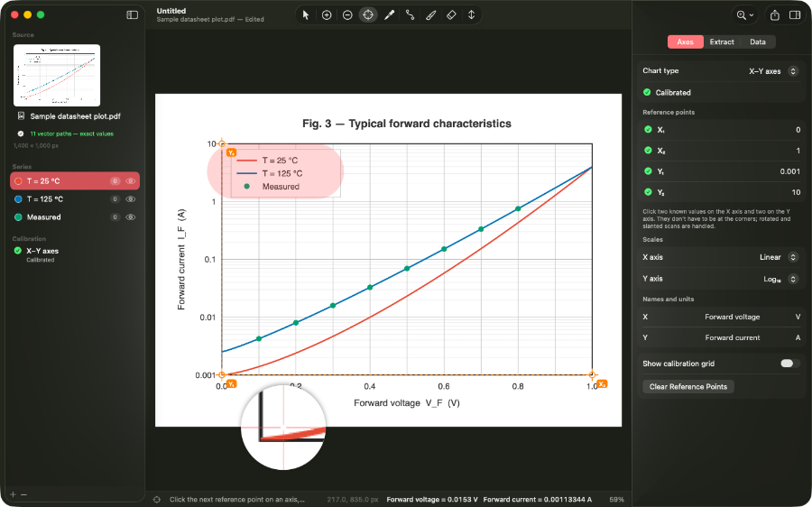Open the Y axis scale dropdown

click(793, 279)
